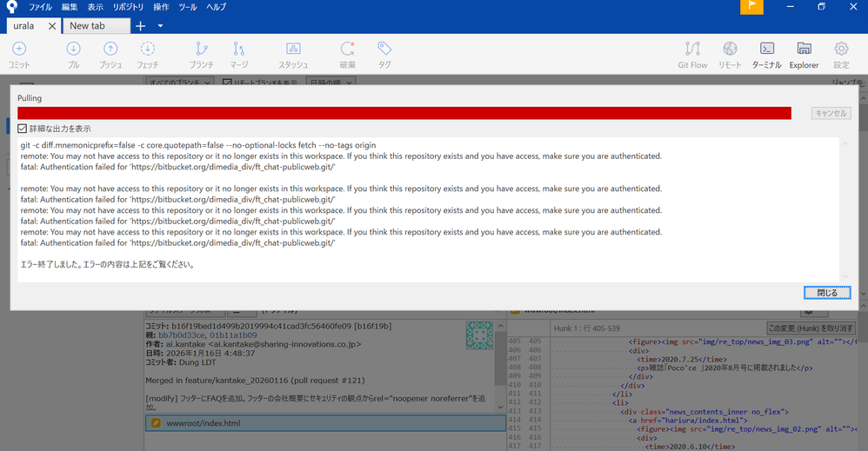This screenshot has width=868, height=451.
Task: Open parent commit link bb7b0d33ce
Action: pyautogui.click(x=182, y=335)
